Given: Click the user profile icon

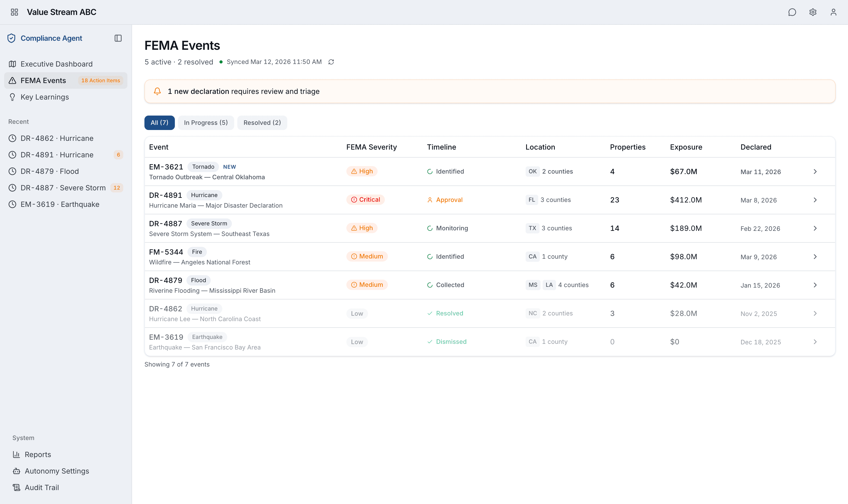Looking at the screenshot, I should click(x=833, y=12).
